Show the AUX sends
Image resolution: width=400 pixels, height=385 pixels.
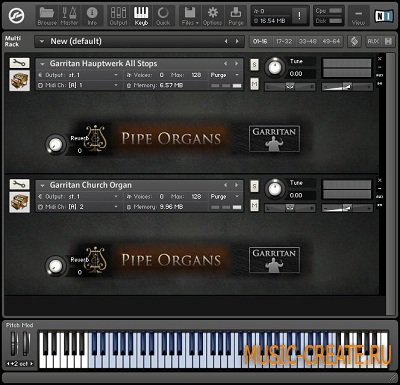click(373, 41)
